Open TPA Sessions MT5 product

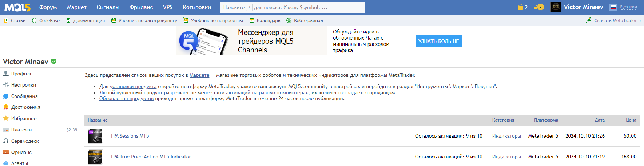[x=130, y=136]
